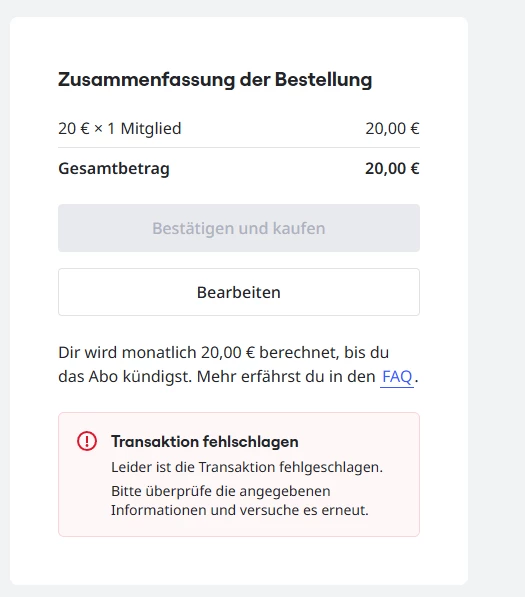Open order editing with Bearbeiten button

click(x=239, y=292)
